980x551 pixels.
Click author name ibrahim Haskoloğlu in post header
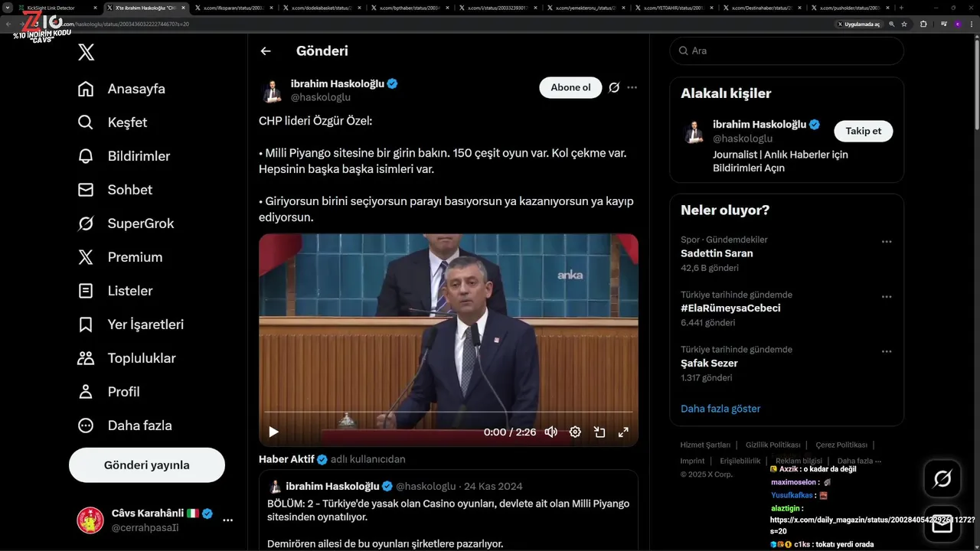[338, 83]
